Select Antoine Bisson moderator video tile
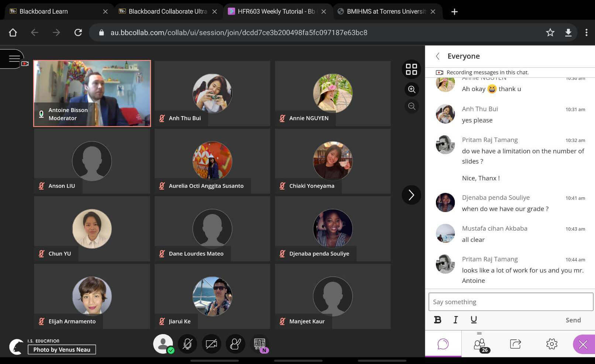595x364 pixels. tap(92, 93)
